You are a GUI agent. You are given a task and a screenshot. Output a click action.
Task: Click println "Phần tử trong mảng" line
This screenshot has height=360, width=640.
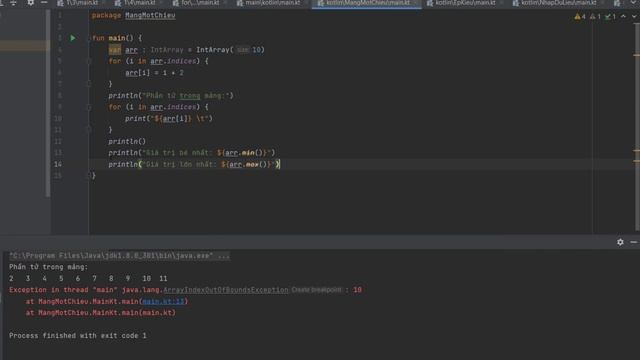click(171, 96)
